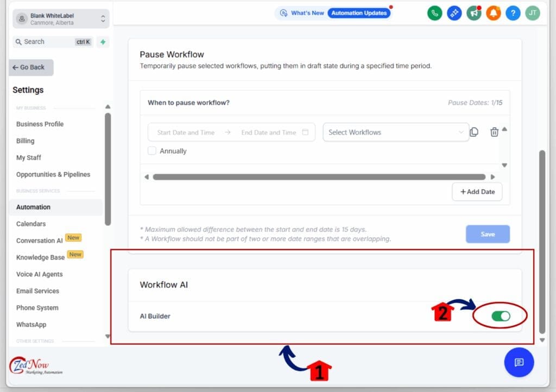Open My Staff settings
The image size is (556, 392).
click(x=28, y=157)
